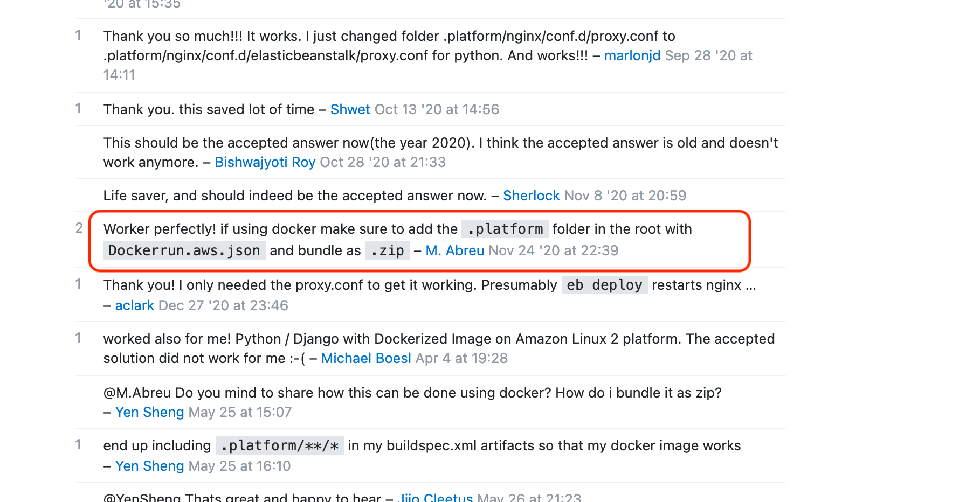Click the Dockerrun.aws.json inline code
The image size is (980, 502).
coord(184,250)
